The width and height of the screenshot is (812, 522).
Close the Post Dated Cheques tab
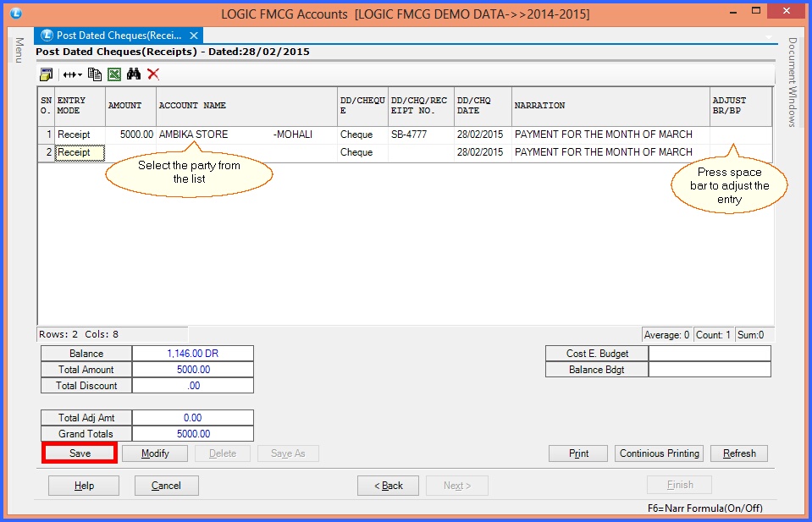pos(194,36)
